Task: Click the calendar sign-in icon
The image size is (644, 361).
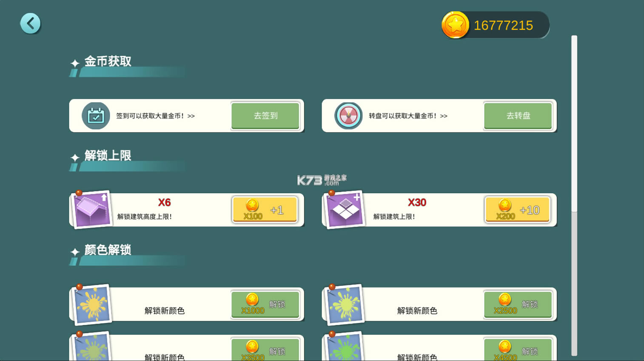Action: point(96,116)
